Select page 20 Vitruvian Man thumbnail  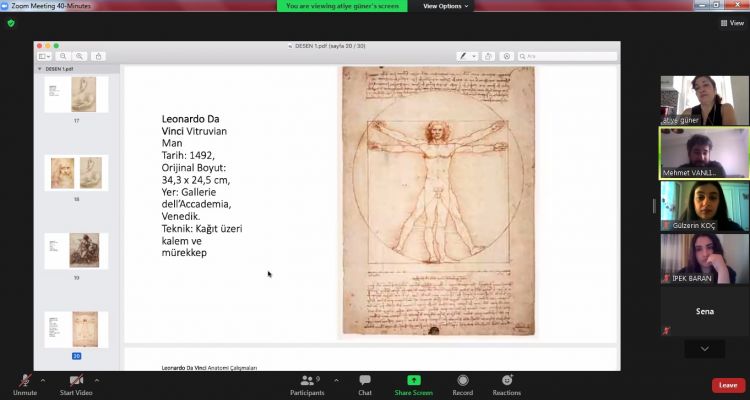click(x=77, y=329)
